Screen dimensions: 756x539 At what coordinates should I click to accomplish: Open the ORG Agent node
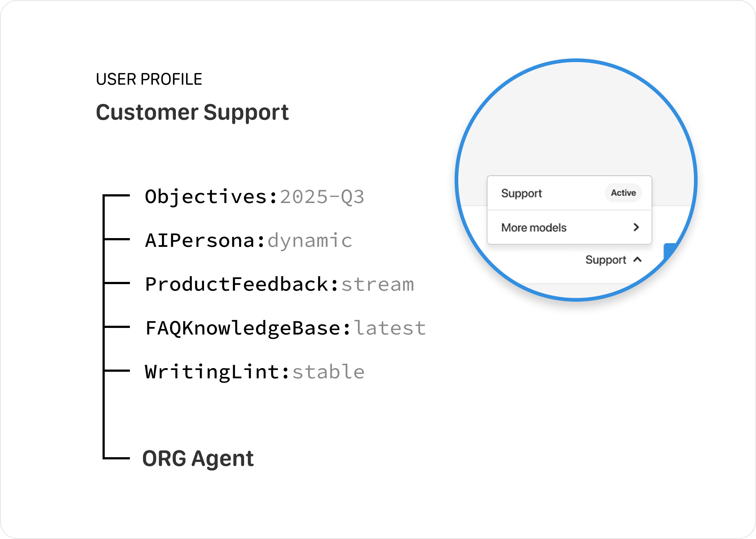(198, 458)
